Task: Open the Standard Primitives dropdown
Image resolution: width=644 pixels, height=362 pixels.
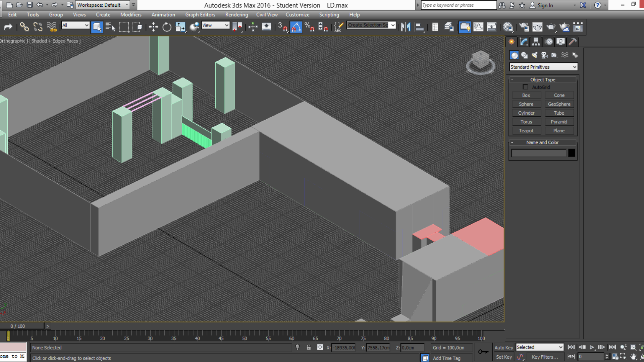Action: (543, 67)
